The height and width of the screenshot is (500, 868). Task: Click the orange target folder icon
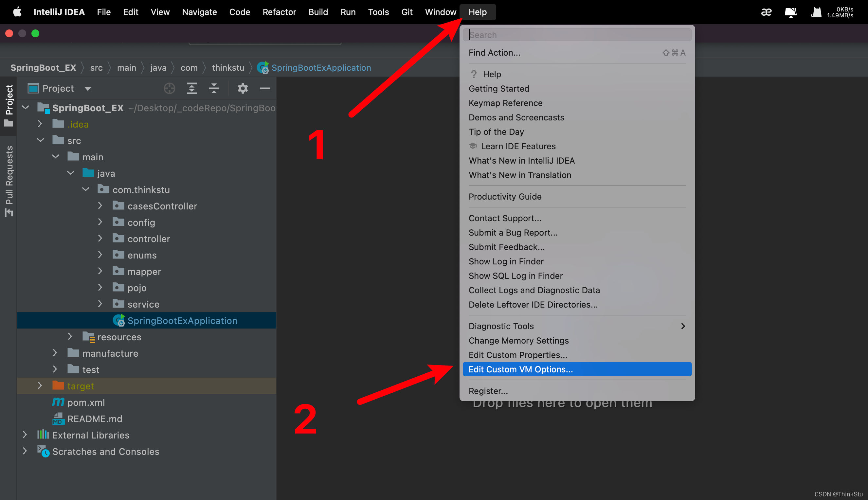tap(58, 385)
